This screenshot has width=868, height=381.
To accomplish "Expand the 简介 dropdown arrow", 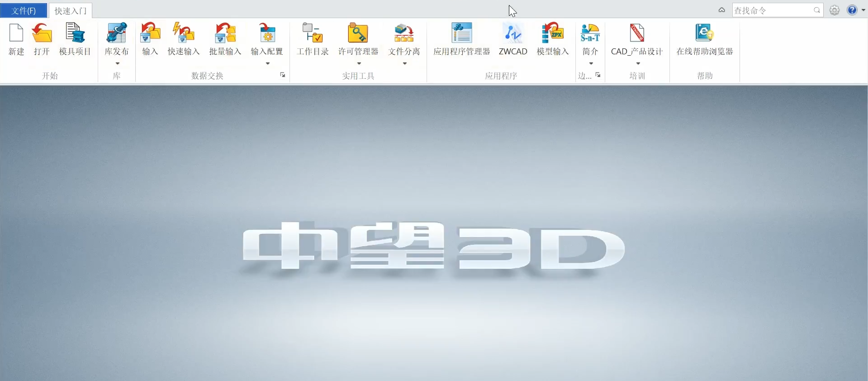I will [x=591, y=63].
